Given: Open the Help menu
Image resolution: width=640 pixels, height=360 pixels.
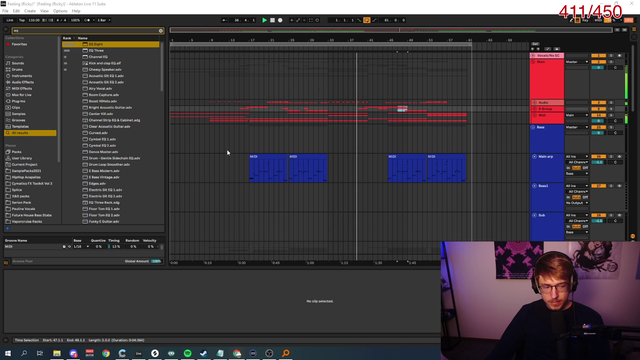Looking at the screenshot, I should pyautogui.click(x=76, y=11).
